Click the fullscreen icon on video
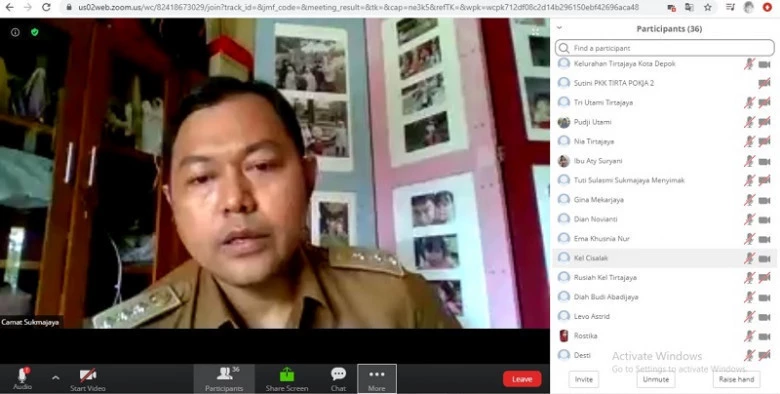This screenshot has width=780, height=394. click(x=535, y=31)
